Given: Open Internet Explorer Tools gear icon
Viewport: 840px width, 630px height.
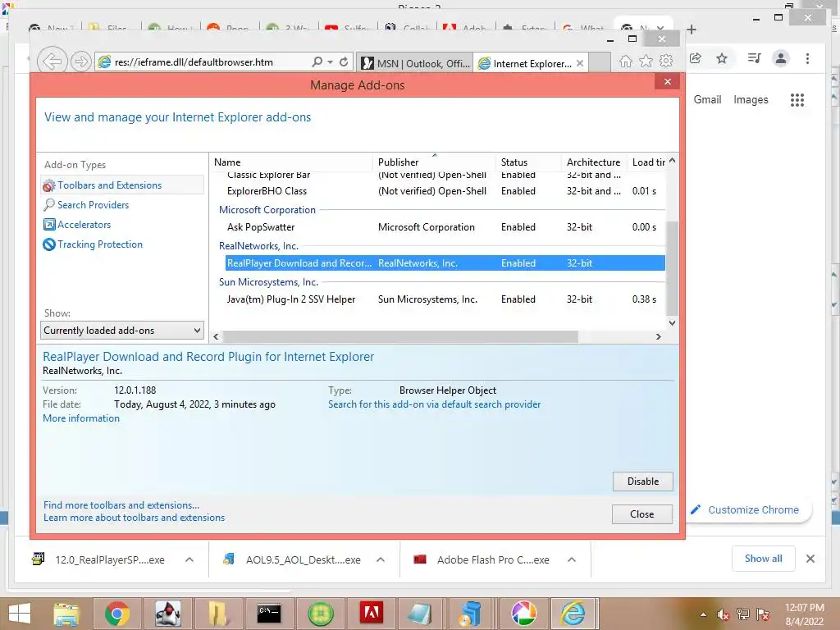Looking at the screenshot, I should (666, 61).
